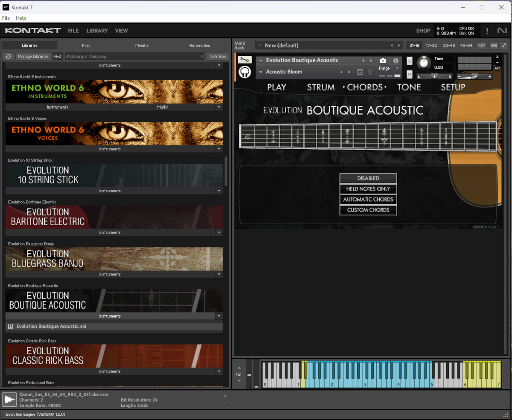
Task: Click the KONTAKT logo
Action: click(33, 31)
